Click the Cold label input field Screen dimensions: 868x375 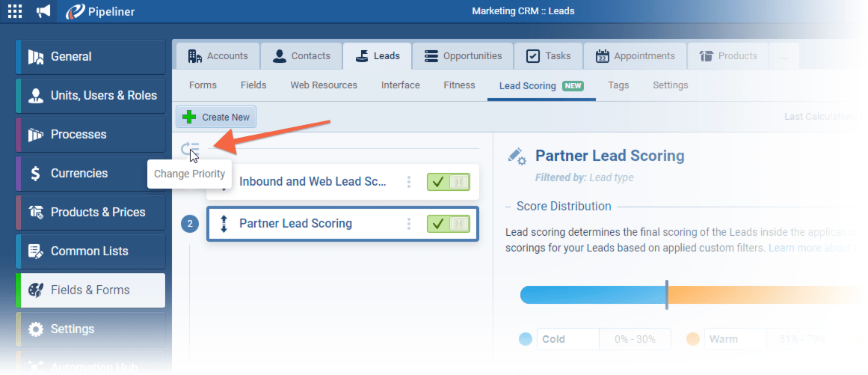pyautogui.click(x=567, y=339)
